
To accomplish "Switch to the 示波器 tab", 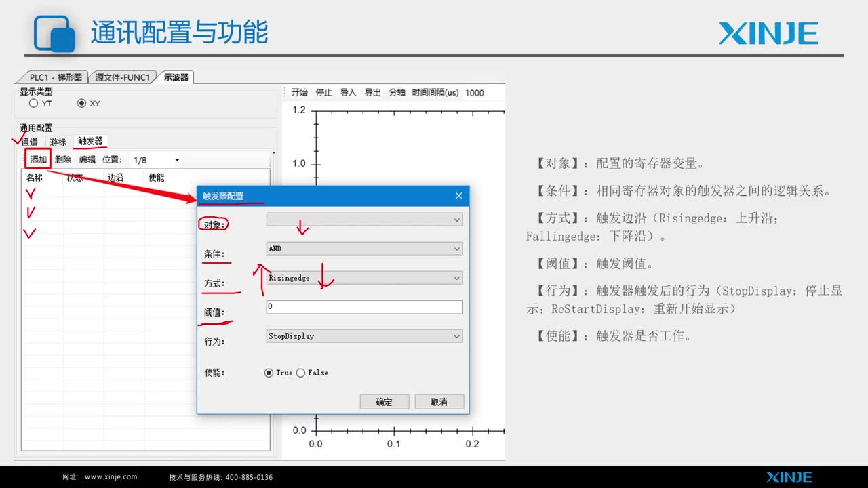I will [176, 77].
